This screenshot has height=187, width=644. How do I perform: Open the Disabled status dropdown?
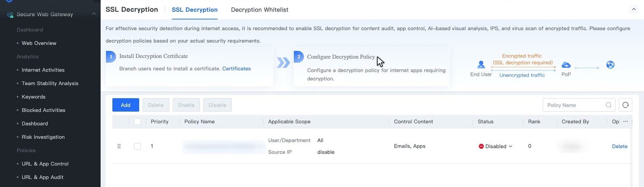(x=495, y=146)
